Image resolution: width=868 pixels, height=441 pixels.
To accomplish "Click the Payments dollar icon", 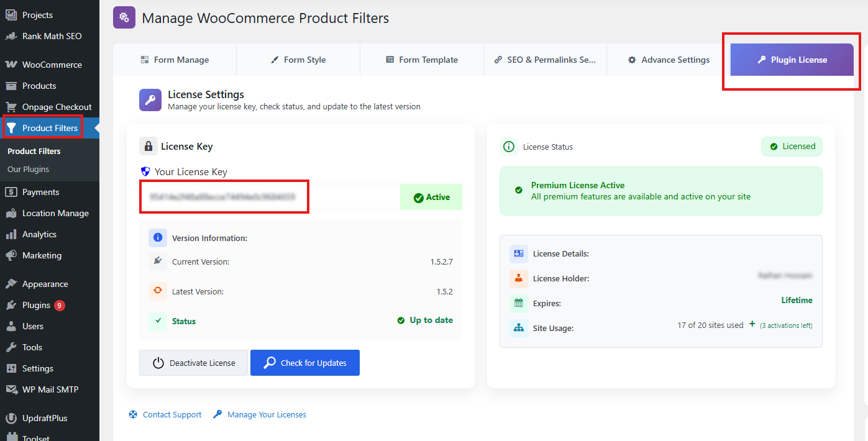I will (x=11, y=192).
